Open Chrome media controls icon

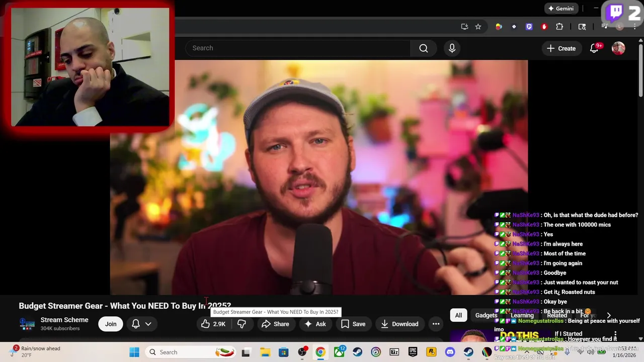coord(605,27)
